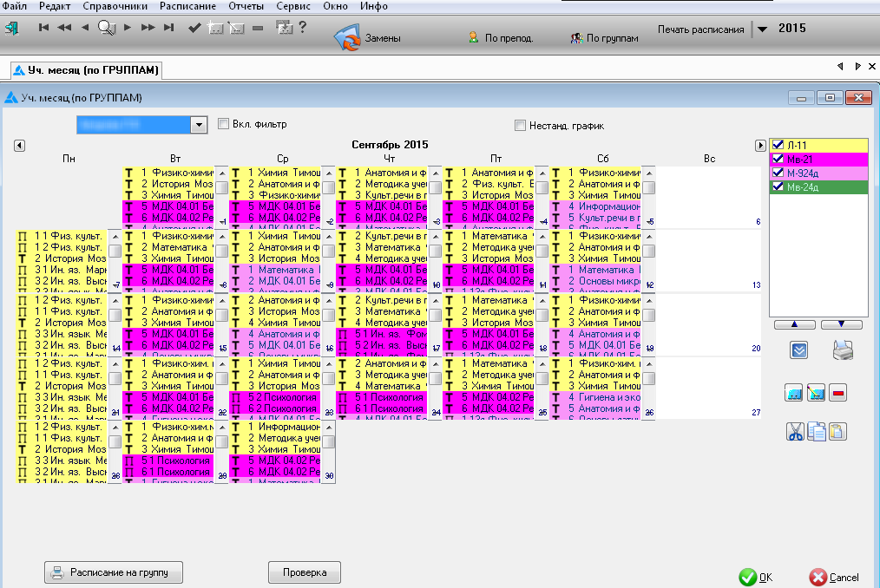This screenshot has width=880, height=588.
Task: Select the magenta Мв-21 group row
Action: (x=818, y=159)
